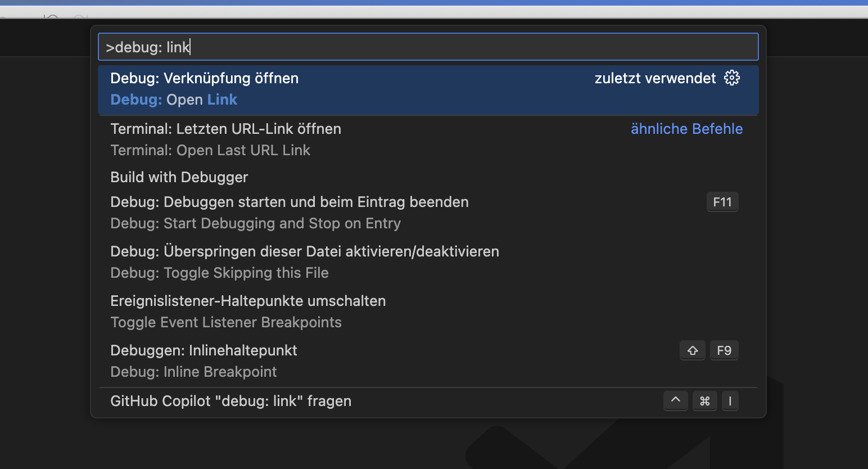Select Debug: Debuggen starten und beim Eintrag beenden
Image resolution: width=868 pixels, height=469 pixels.
click(289, 201)
